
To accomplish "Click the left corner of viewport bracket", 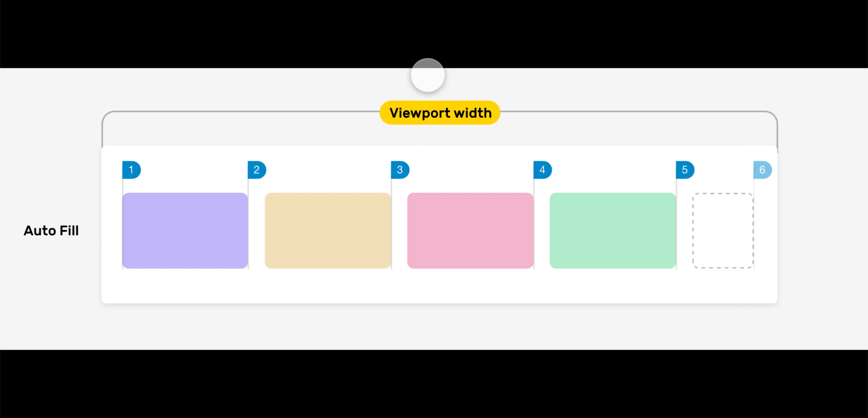I will tap(106, 115).
